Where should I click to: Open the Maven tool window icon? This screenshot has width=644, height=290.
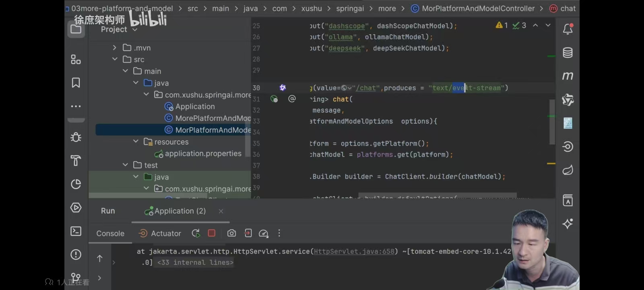click(568, 76)
